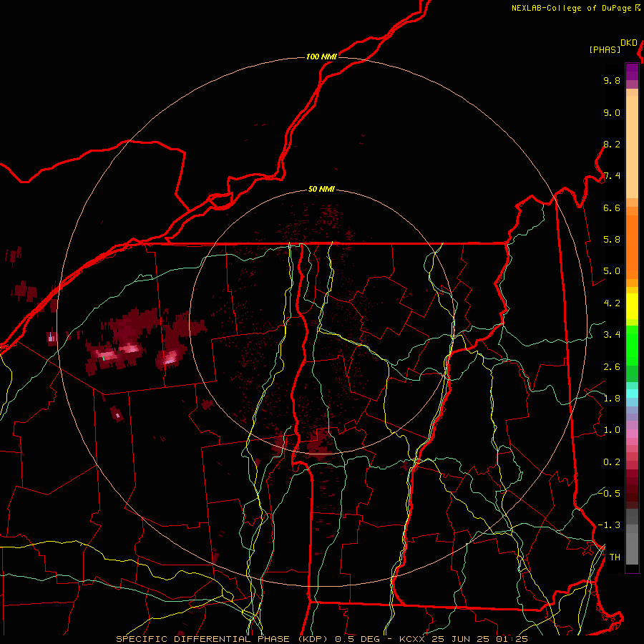Click the purple top segment of color scale
Screen dimensions: 644x644
[x=632, y=72]
